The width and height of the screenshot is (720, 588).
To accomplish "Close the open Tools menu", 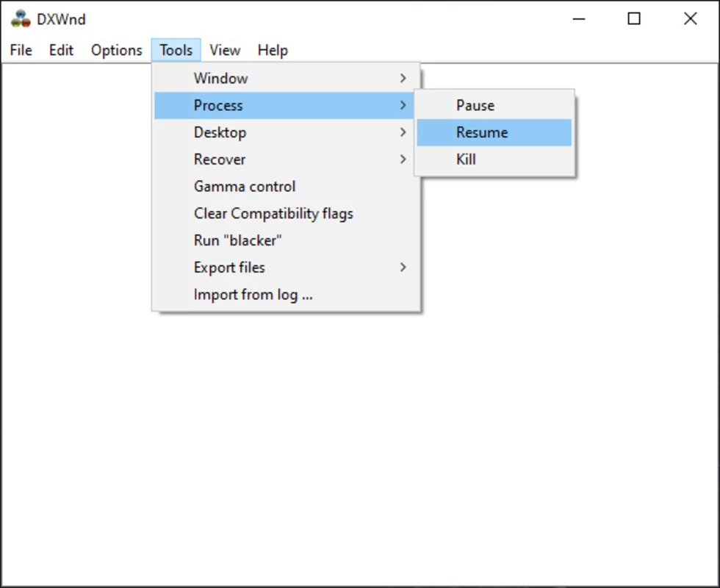I will coord(176,50).
